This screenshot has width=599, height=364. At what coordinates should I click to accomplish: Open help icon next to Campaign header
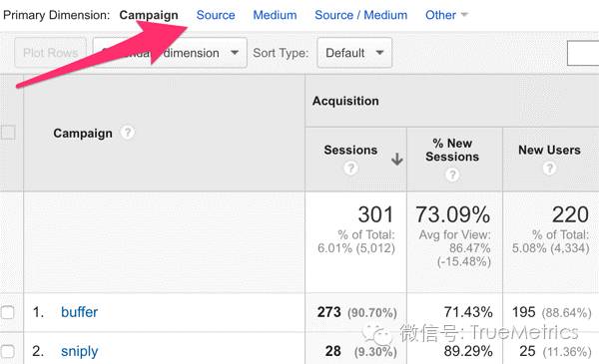[128, 133]
